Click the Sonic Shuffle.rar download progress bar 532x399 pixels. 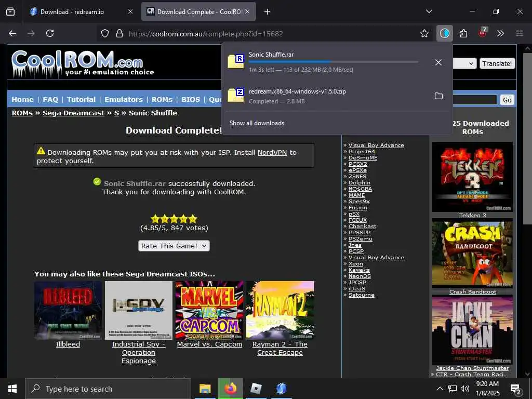coord(334,62)
